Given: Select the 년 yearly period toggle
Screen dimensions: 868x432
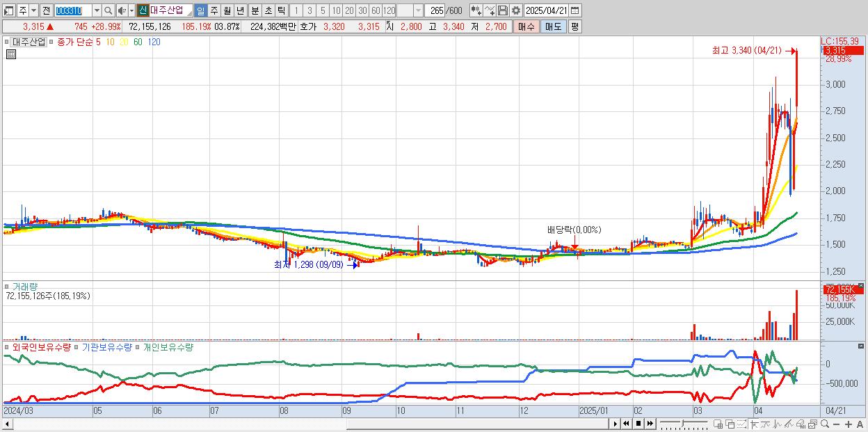Looking at the screenshot, I should (240, 10).
